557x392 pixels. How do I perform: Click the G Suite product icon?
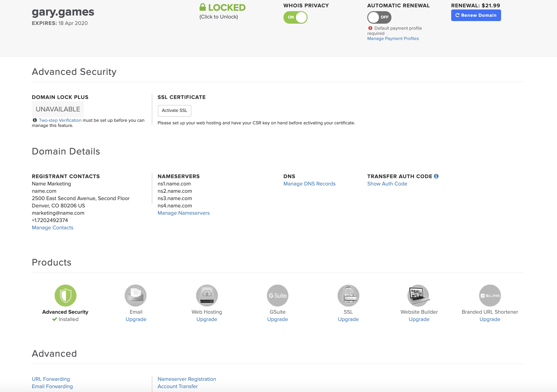(277, 295)
